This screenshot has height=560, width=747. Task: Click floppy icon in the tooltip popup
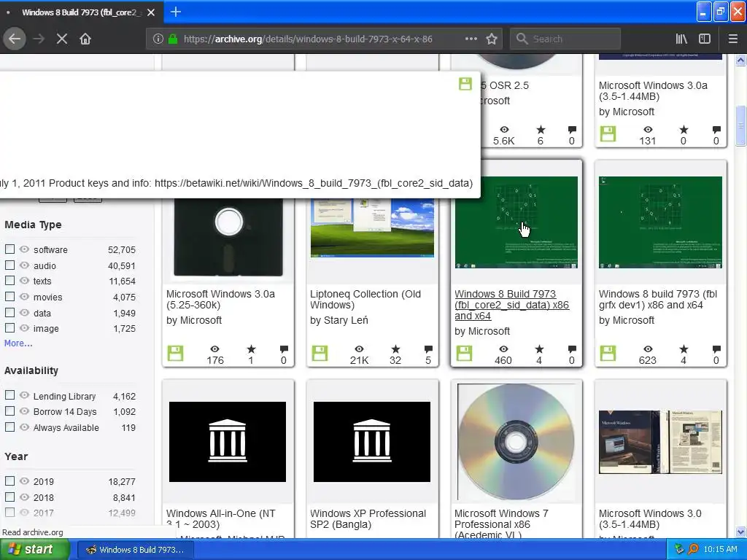pos(465,84)
